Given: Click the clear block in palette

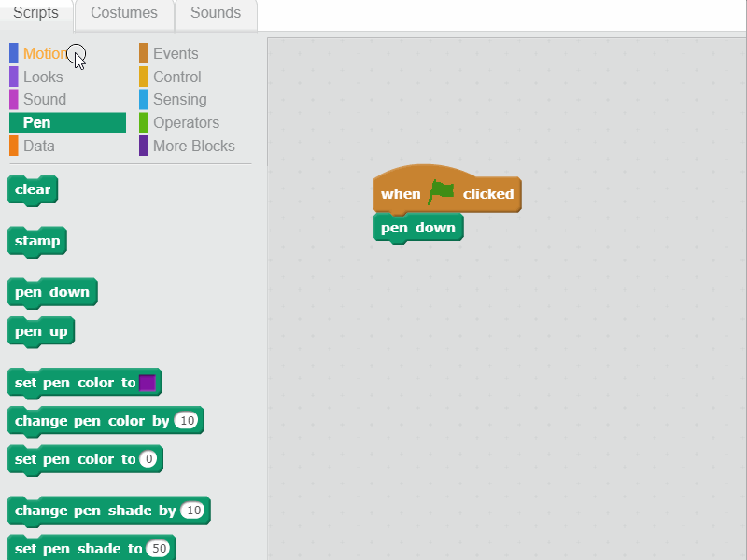Looking at the screenshot, I should pyautogui.click(x=33, y=190).
